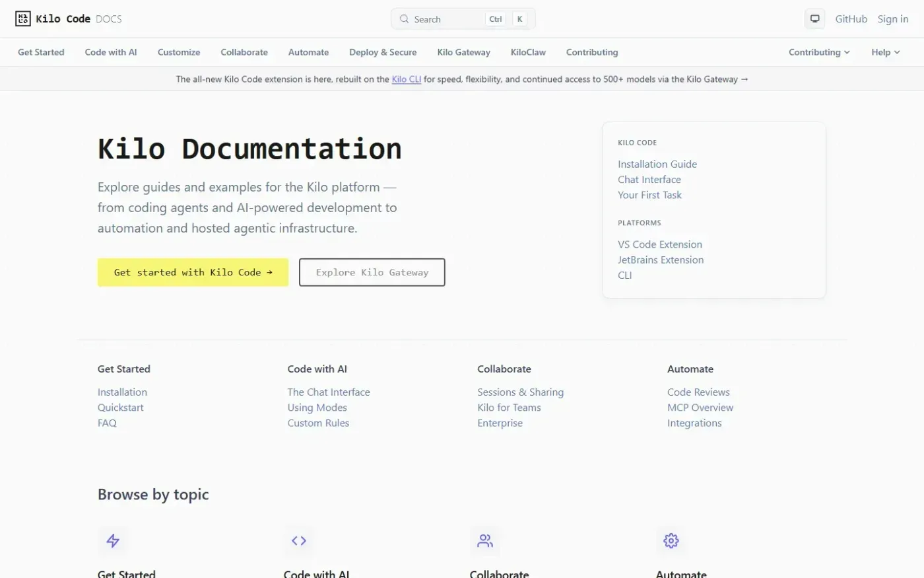Viewport: 924px width, 578px height.
Task: Open Custom Rules link
Action: (318, 423)
